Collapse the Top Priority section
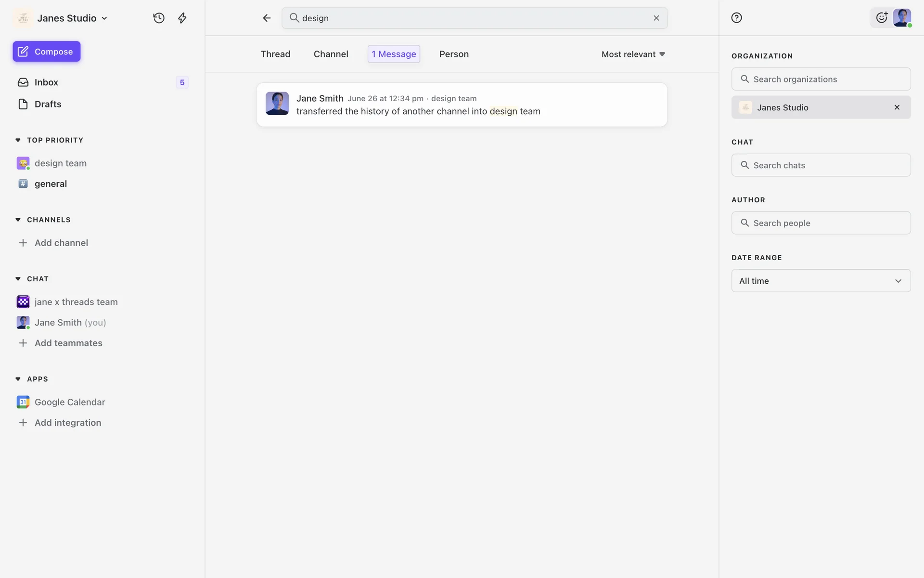The image size is (924, 578). (x=18, y=140)
